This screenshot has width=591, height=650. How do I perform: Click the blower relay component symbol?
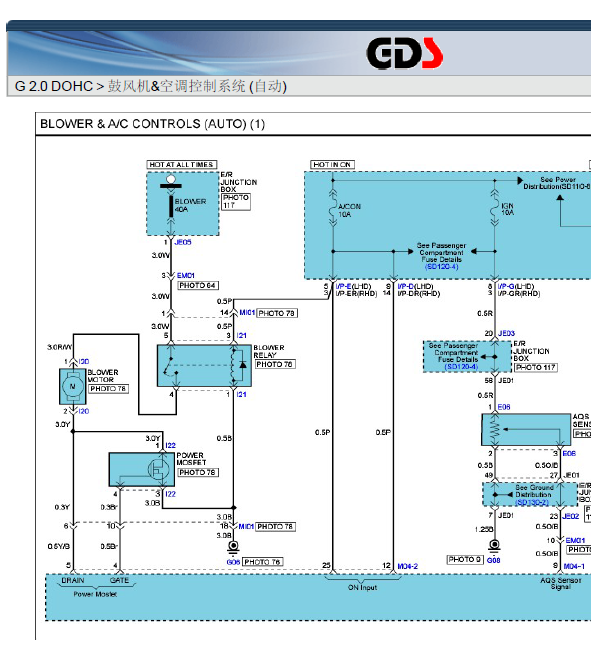pos(204,366)
